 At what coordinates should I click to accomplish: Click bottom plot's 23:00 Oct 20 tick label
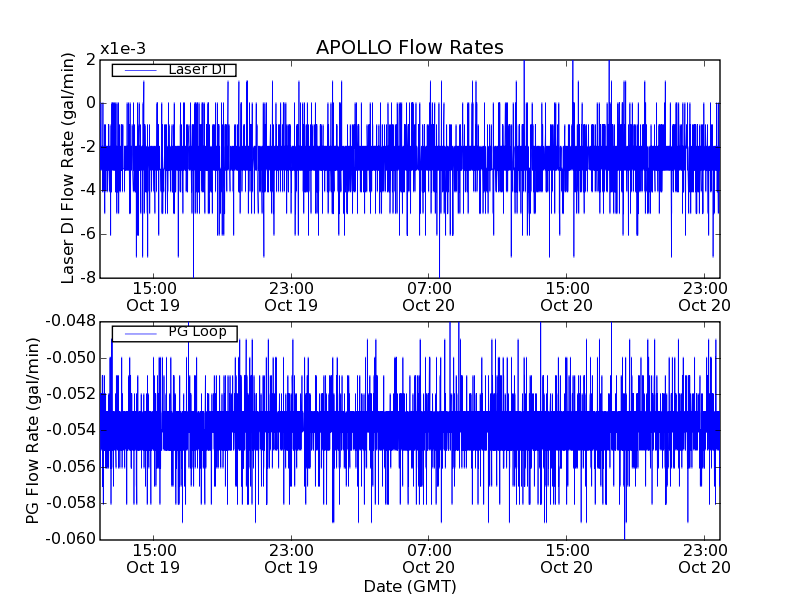coord(705,559)
